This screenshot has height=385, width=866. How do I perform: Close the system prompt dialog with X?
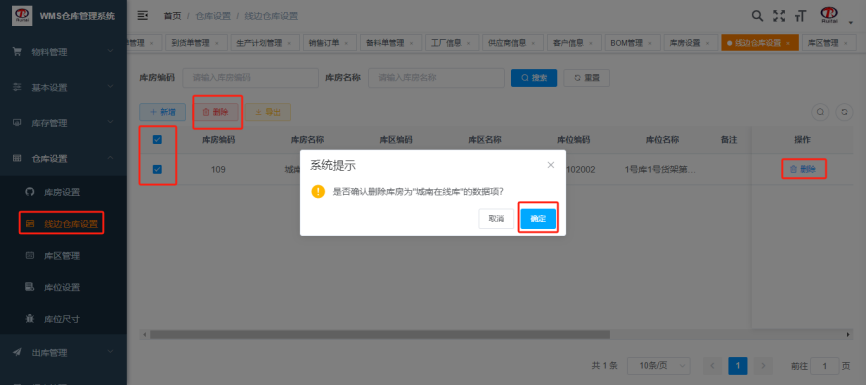pos(551,165)
